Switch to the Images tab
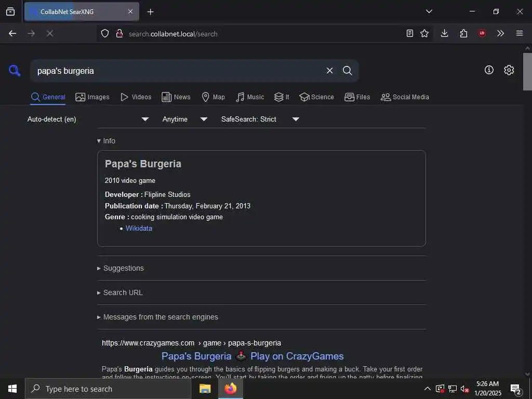The height and width of the screenshot is (399, 532). pyautogui.click(x=92, y=97)
